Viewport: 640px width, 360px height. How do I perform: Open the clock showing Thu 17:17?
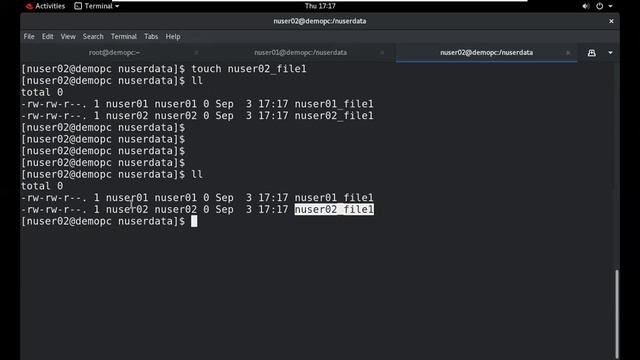pyautogui.click(x=320, y=6)
